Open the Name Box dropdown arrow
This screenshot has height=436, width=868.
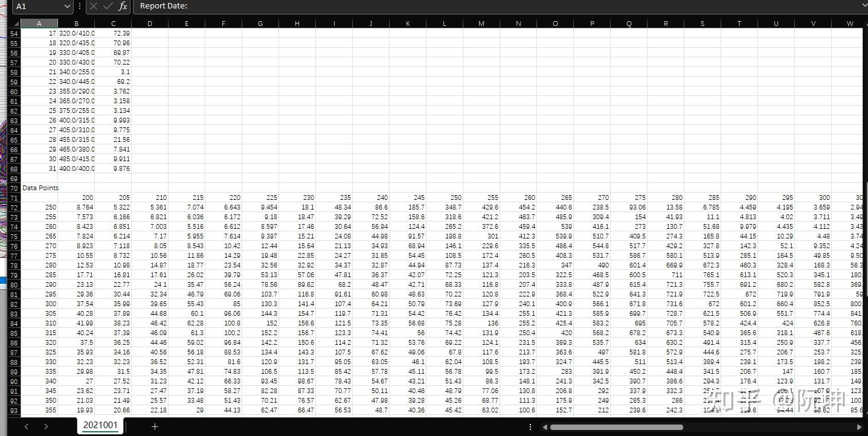[66, 6]
